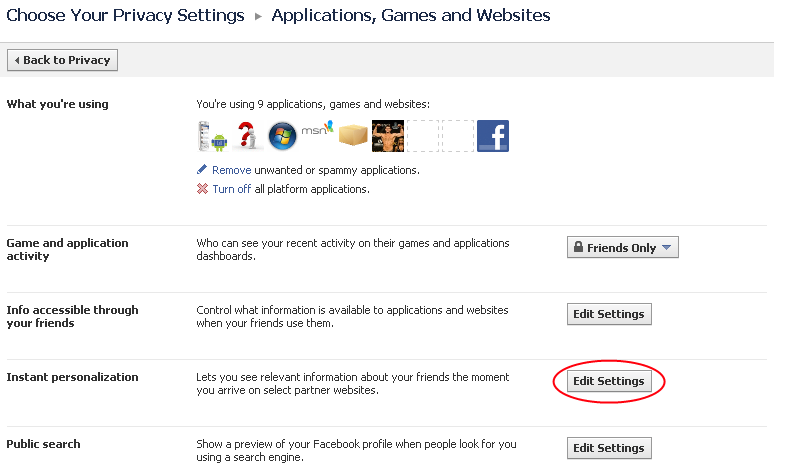Expand the Friends Only privacy dropdown
The height and width of the screenshot is (468, 786).
coord(623,248)
